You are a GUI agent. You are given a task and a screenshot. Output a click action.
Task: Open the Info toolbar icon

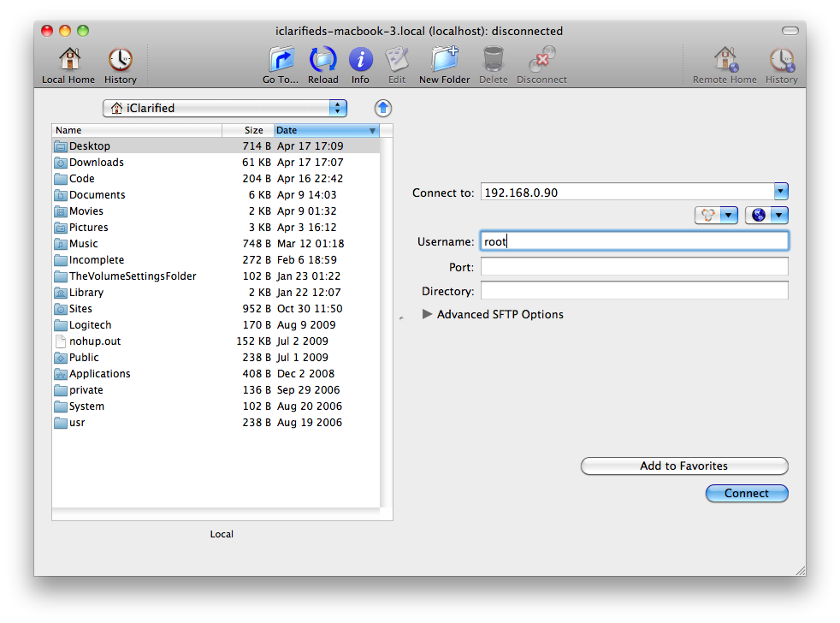tap(360, 61)
